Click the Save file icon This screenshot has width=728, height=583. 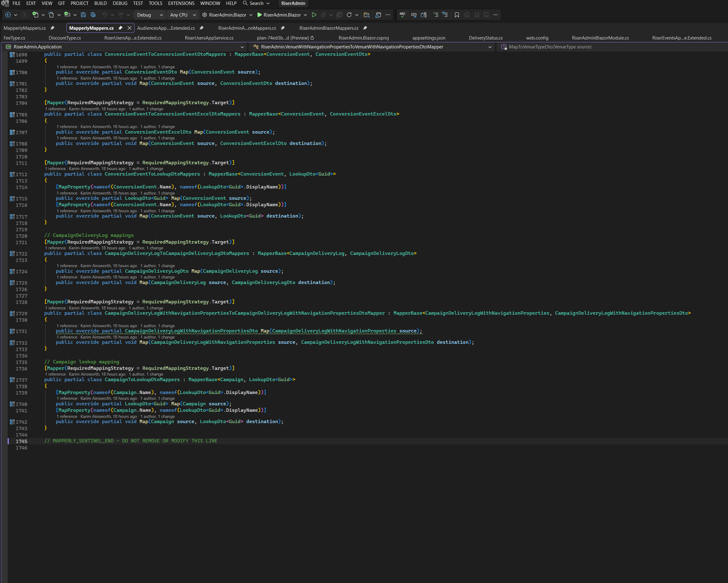pyautogui.click(x=83, y=15)
